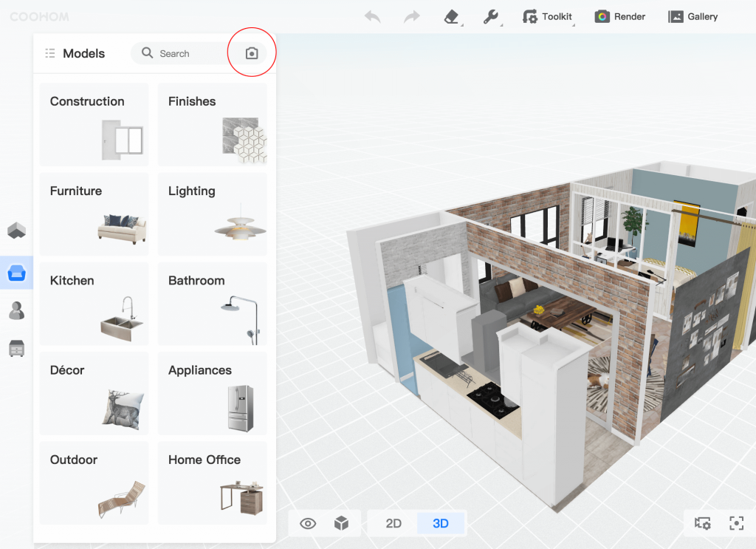Open the Finishes category
Viewport: 756px width, 549px height.
tap(212, 125)
